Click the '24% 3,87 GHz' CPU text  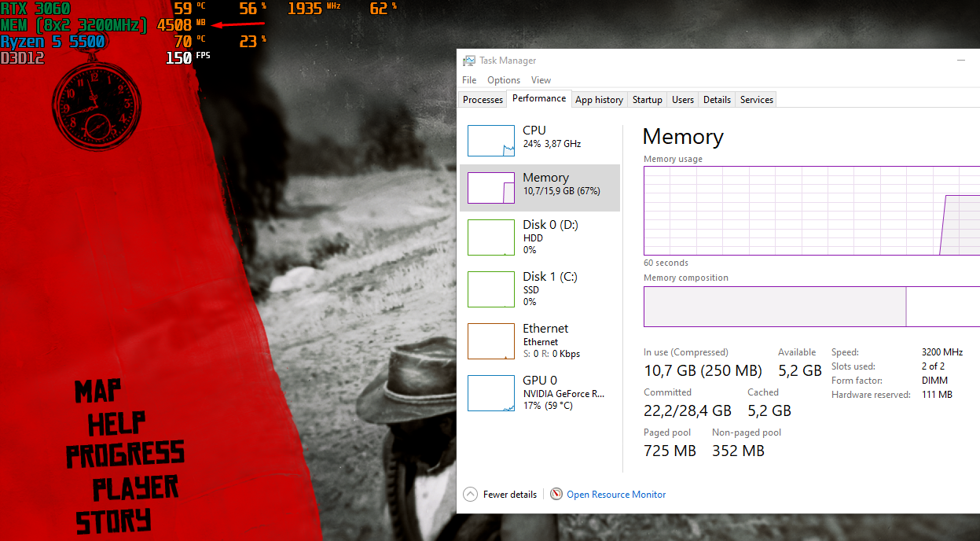point(552,144)
